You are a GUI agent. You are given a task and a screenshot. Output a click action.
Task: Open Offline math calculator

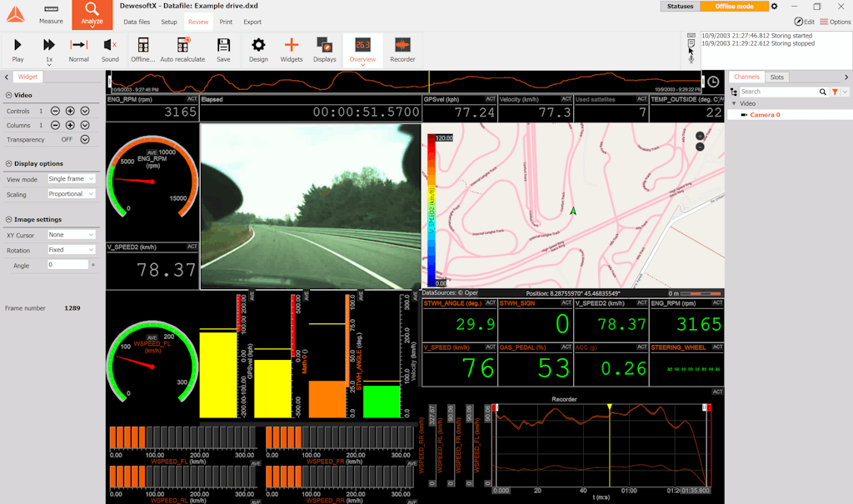[x=143, y=50]
